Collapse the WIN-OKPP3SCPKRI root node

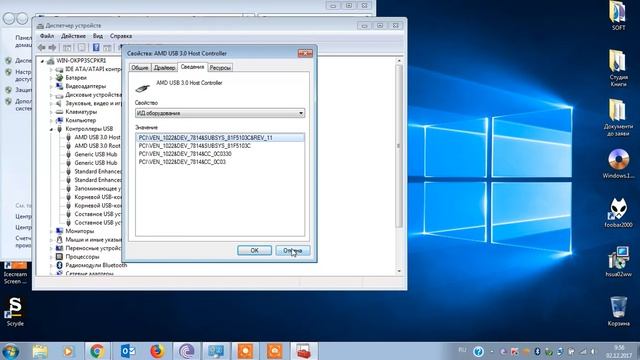point(42,61)
